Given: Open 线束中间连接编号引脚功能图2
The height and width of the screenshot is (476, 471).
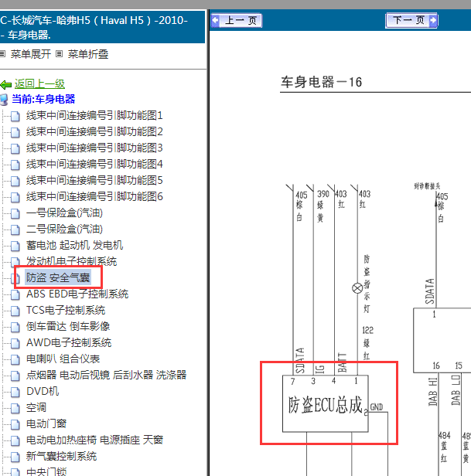Looking at the screenshot, I should click(x=94, y=131).
